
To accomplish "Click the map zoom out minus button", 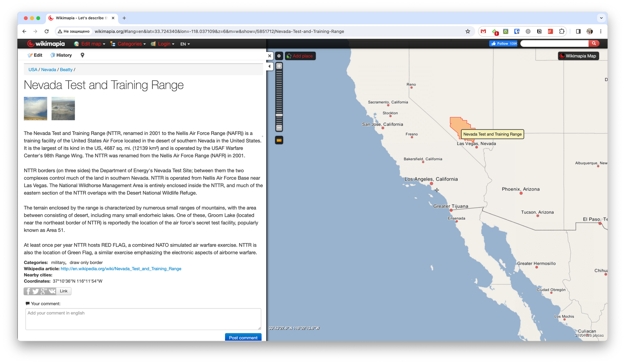I will [x=279, y=128].
